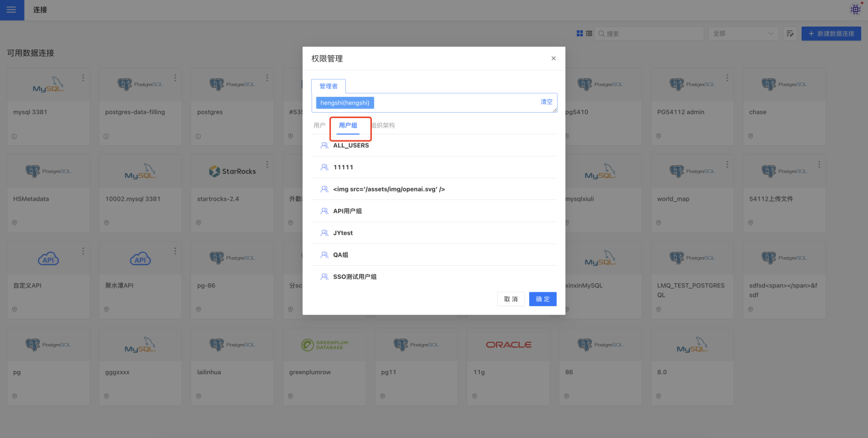Image resolution: width=868 pixels, height=438 pixels.
Task: Click 新建数据连接 button
Action: point(831,34)
